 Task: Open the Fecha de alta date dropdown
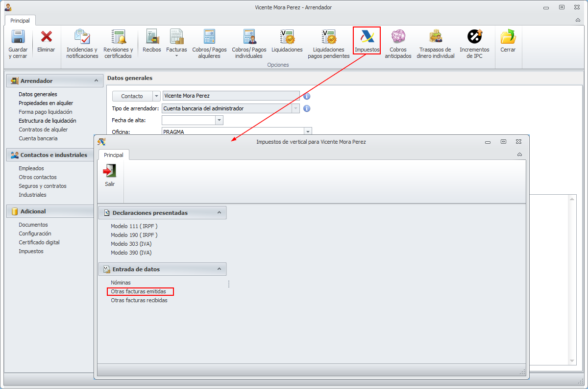pyautogui.click(x=219, y=120)
